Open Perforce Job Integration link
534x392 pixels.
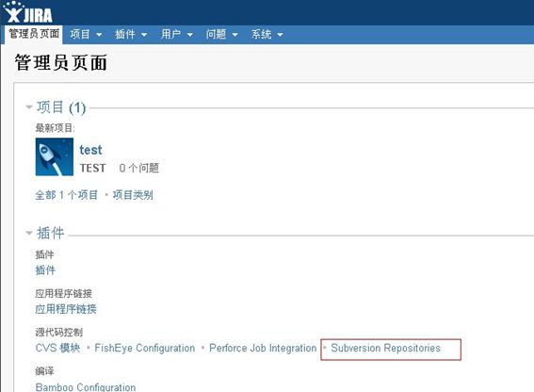click(263, 348)
